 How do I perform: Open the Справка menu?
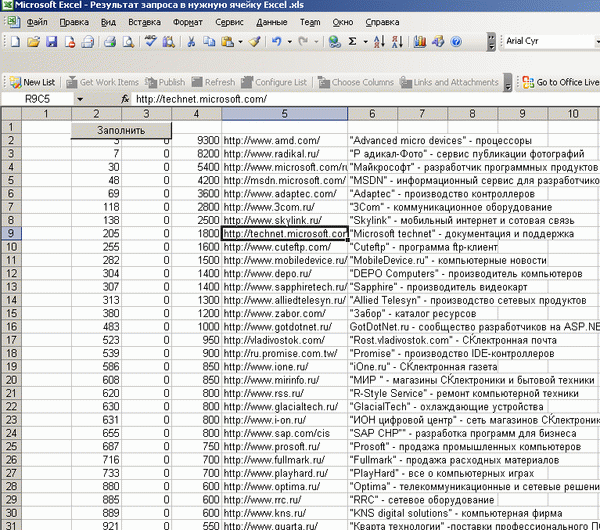382,22
